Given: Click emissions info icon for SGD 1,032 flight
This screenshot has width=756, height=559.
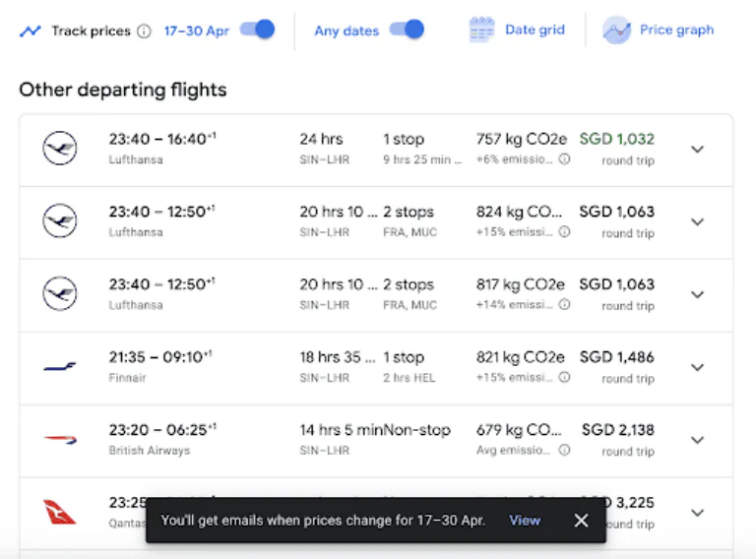Looking at the screenshot, I should 564,159.
